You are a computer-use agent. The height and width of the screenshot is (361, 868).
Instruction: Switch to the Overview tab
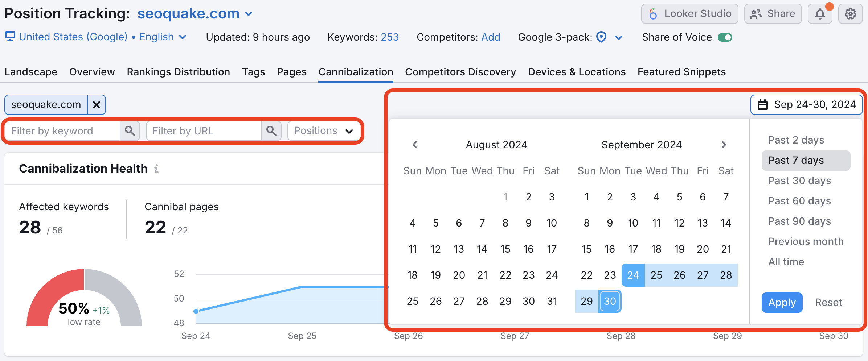click(92, 72)
